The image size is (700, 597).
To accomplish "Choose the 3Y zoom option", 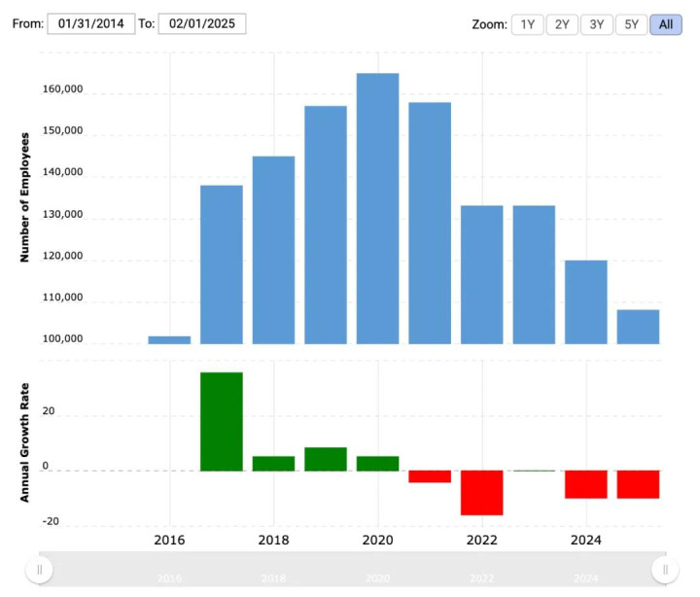I will [596, 24].
